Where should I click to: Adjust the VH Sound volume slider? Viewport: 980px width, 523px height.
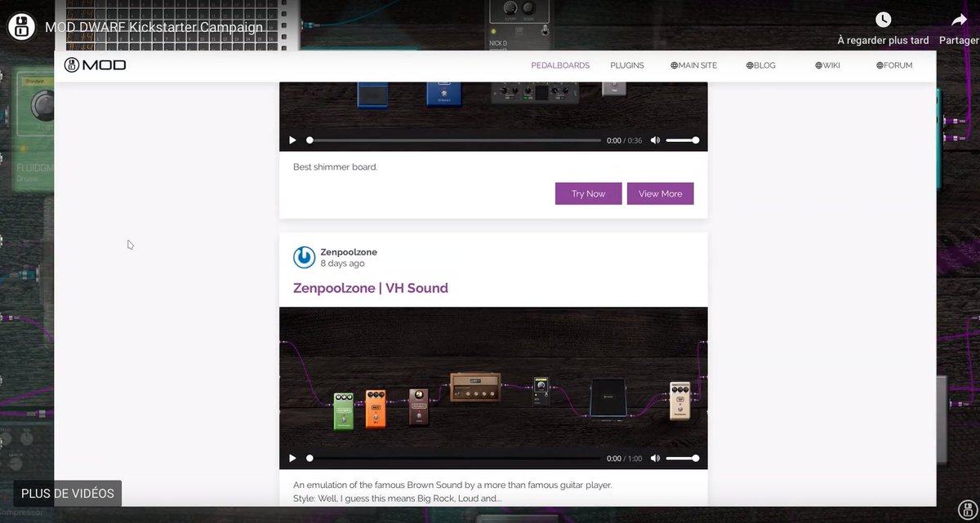682,459
